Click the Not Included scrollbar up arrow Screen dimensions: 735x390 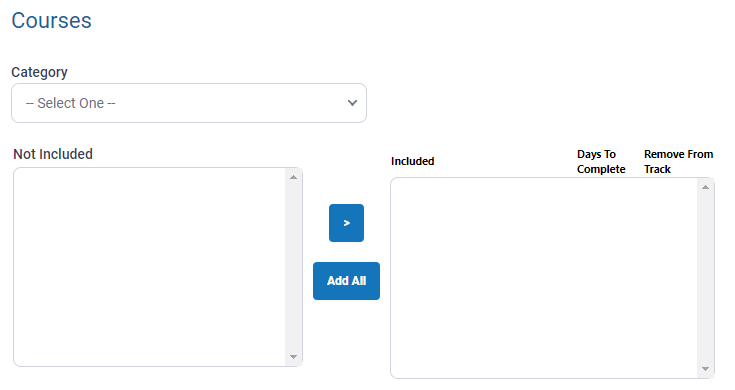293,177
